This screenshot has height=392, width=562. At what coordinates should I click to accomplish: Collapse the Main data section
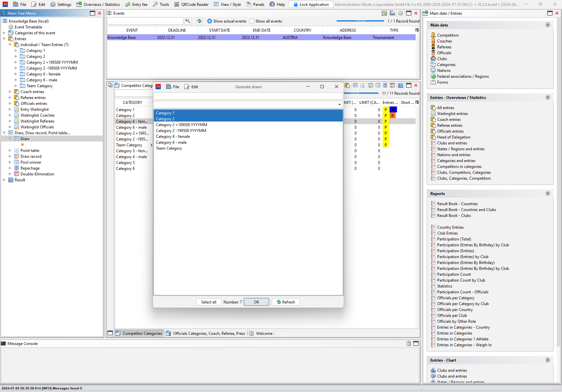point(548,25)
